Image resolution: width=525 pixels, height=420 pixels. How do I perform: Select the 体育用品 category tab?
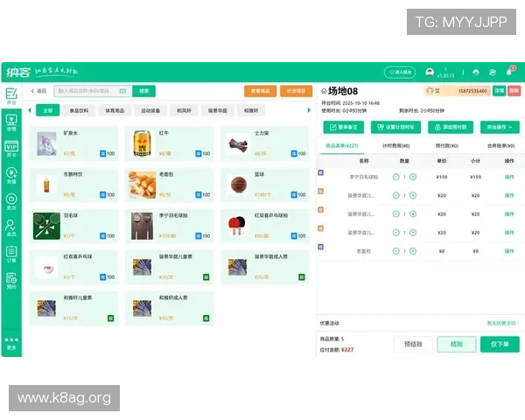tap(115, 110)
